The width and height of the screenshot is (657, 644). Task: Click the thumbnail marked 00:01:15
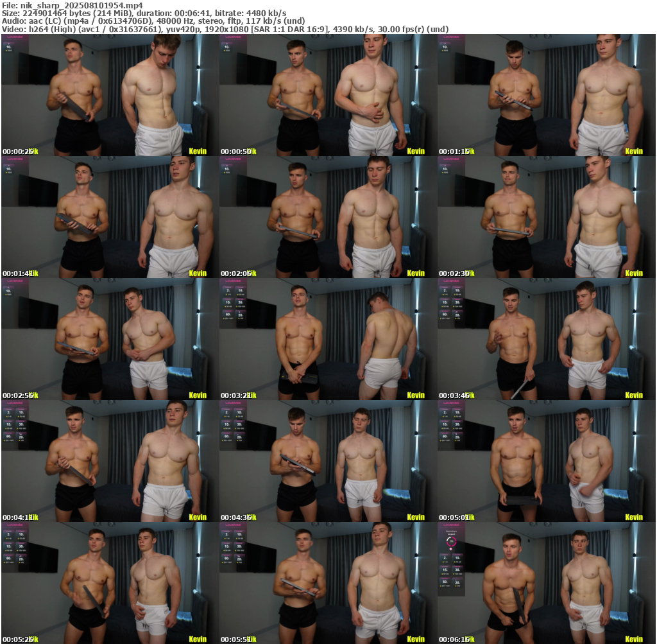[x=545, y=95]
